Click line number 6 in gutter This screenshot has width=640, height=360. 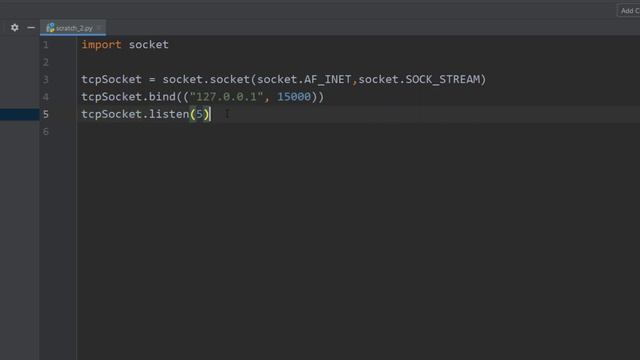pos(46,131)
